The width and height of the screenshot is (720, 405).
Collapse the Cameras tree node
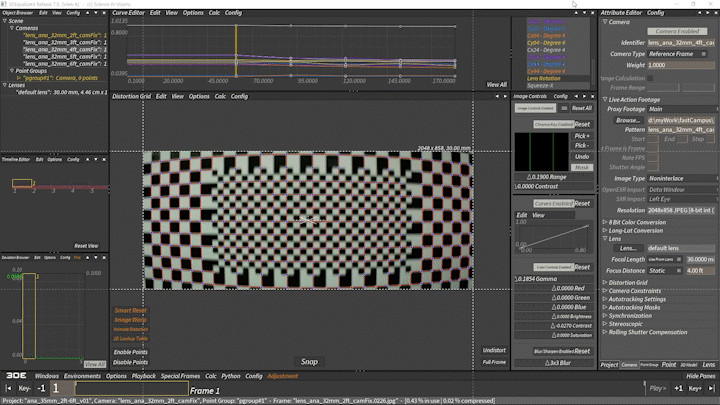(x=12, y=28)
